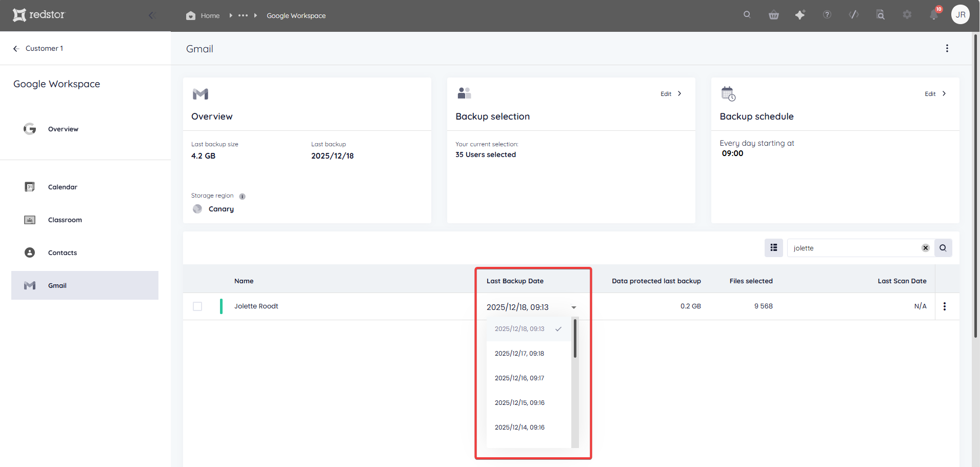Click the Storage region info icon
This screenshot has height=467, width=980.
(242, 196)
